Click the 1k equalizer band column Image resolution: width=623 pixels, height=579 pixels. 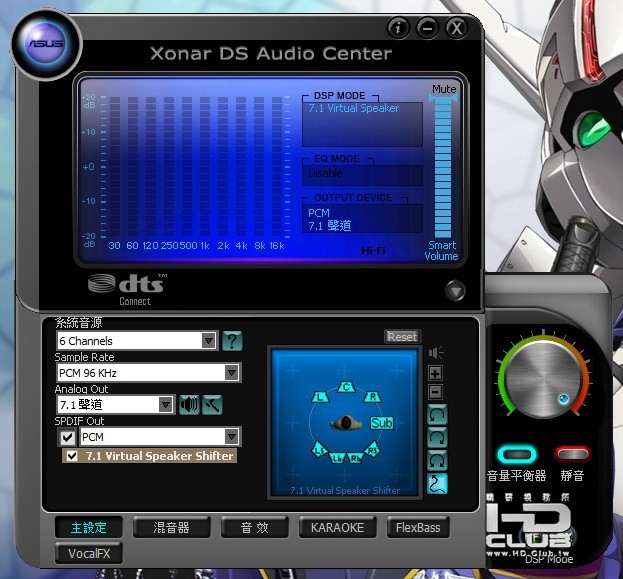tap(205, 167)
